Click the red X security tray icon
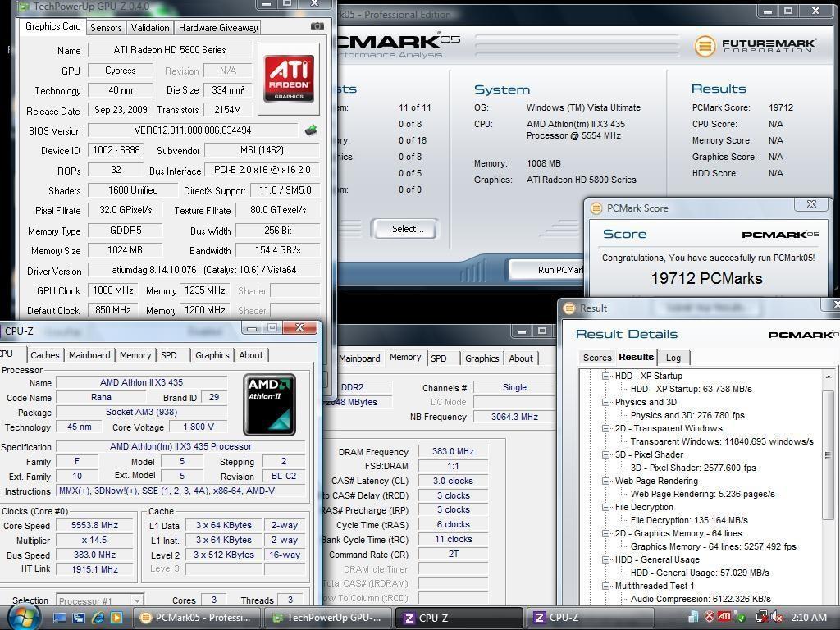The height and width of the screenshot is (630, 840). point(710,617)
